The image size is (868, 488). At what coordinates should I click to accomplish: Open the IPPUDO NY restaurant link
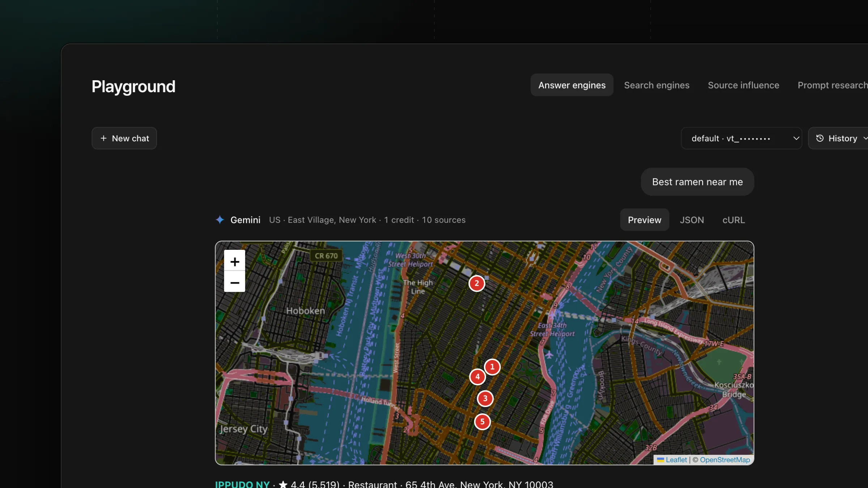242,484
